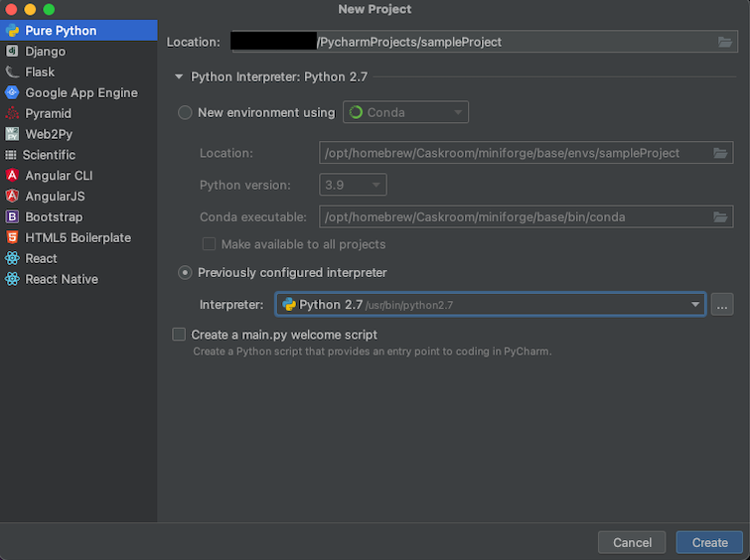The image size is (750, 560).
Task: Open the Conda environment type dropdown
Action: [405, 113]
